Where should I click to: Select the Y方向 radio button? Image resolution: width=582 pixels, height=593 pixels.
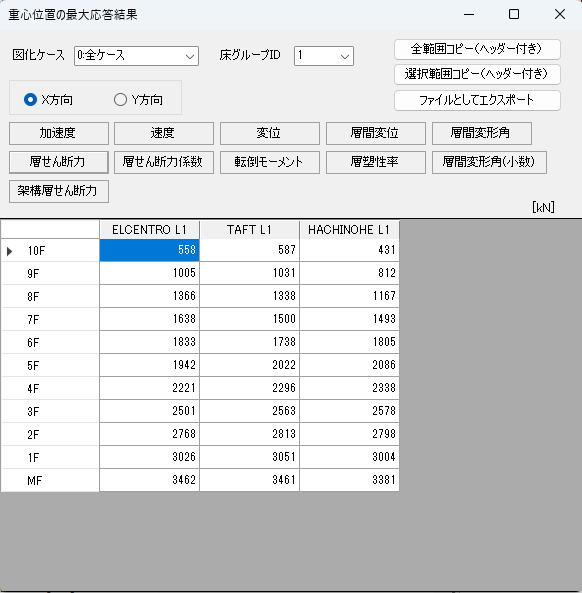[x=120, y=100]
